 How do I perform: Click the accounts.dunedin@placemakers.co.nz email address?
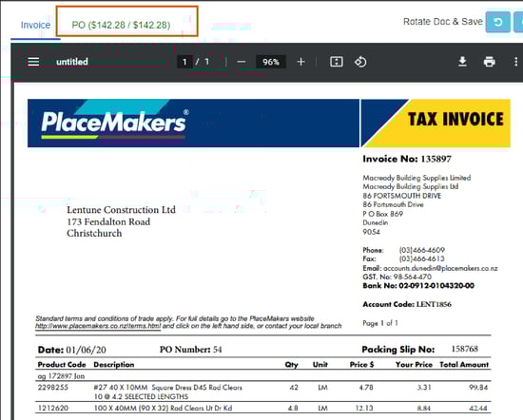point(440,268)
